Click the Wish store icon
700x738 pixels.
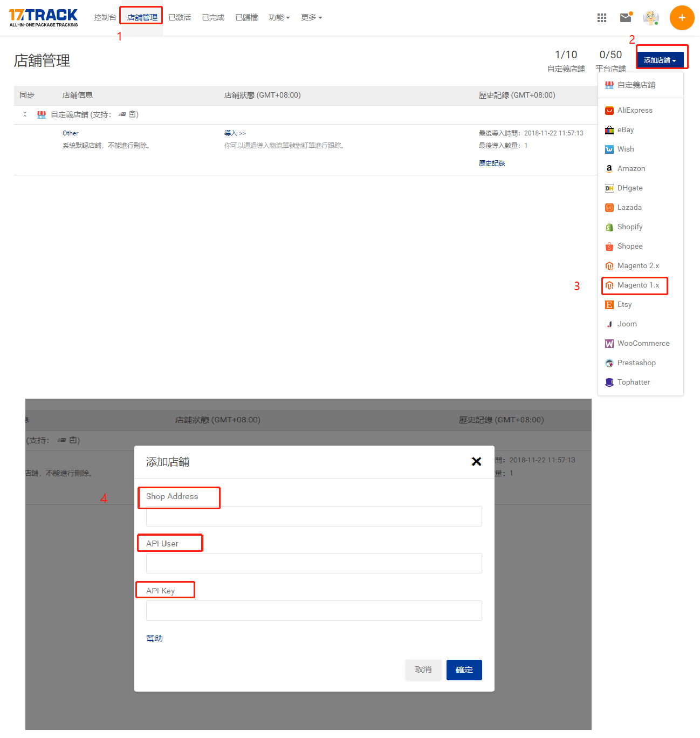pos(609,149)
